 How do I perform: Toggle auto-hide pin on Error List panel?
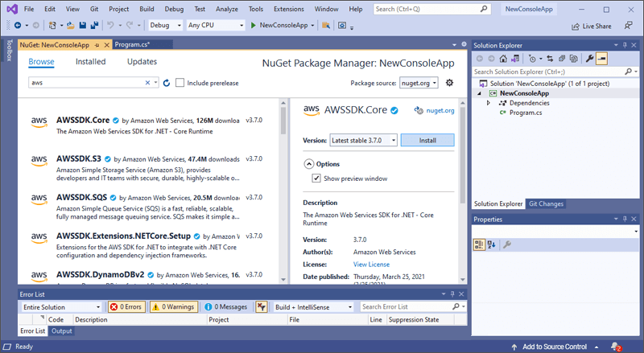[x=452, y=293]
